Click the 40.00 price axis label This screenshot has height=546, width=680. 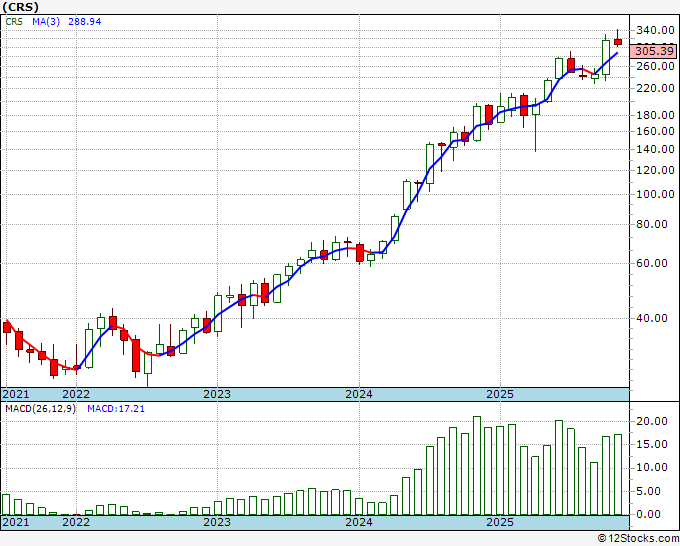(x=654, y=319)
